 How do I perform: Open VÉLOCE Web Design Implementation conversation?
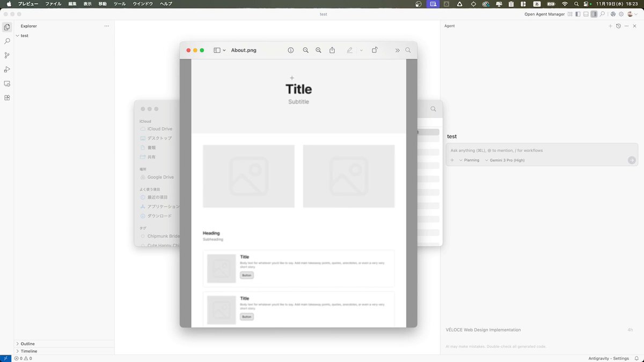pyautogui.click(x=484, y=330)
